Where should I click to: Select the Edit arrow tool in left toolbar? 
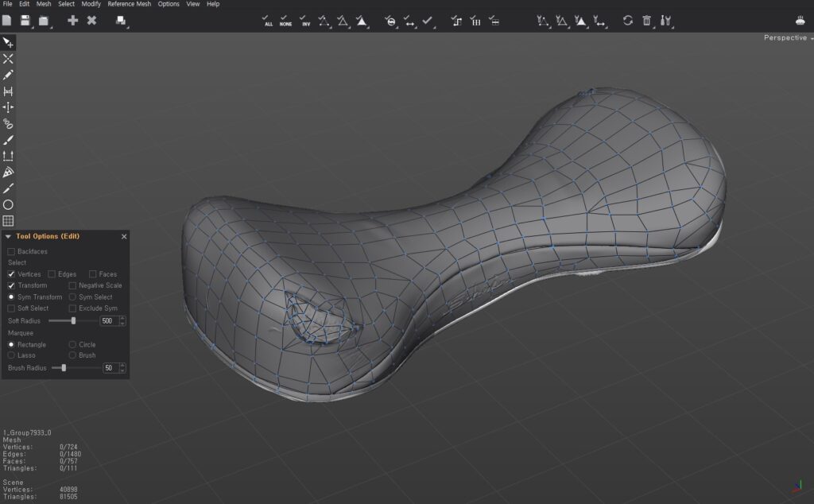point(8,42)
